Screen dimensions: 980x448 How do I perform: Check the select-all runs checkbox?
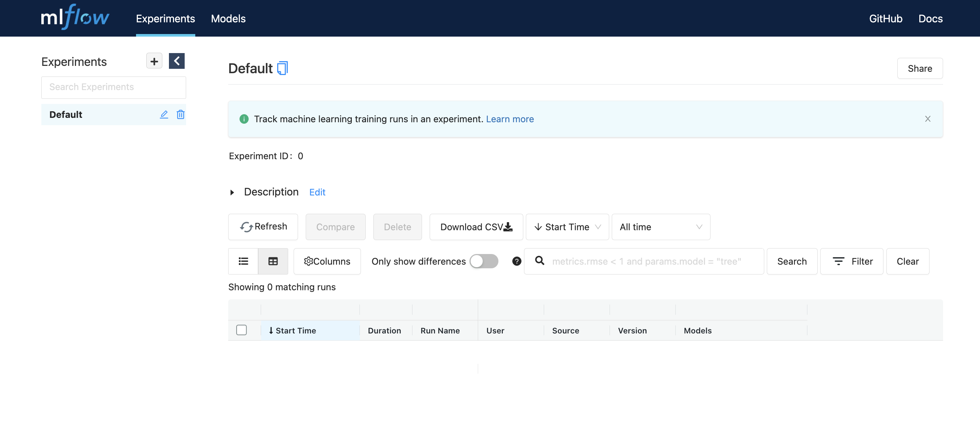[x=242, y=330]
